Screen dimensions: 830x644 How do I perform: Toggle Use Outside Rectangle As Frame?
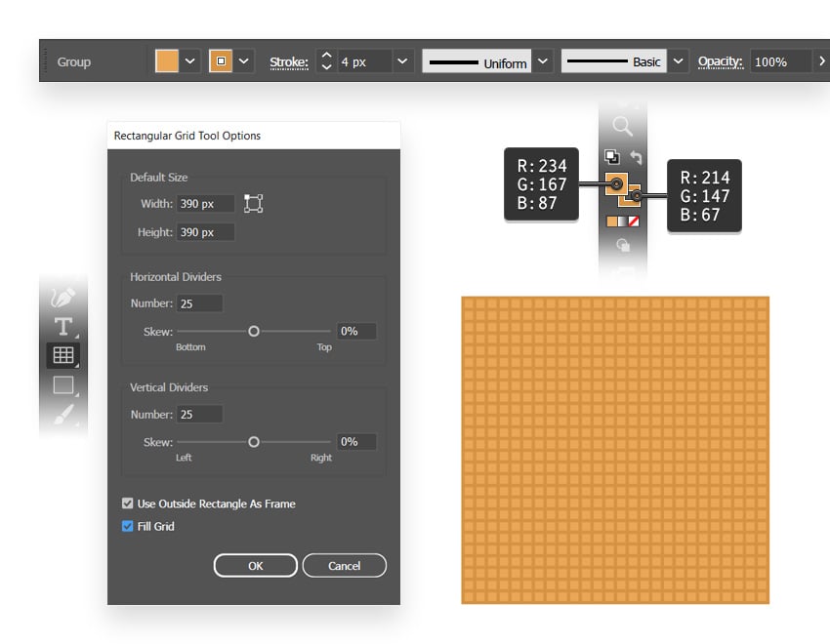[x=128, y=503]
